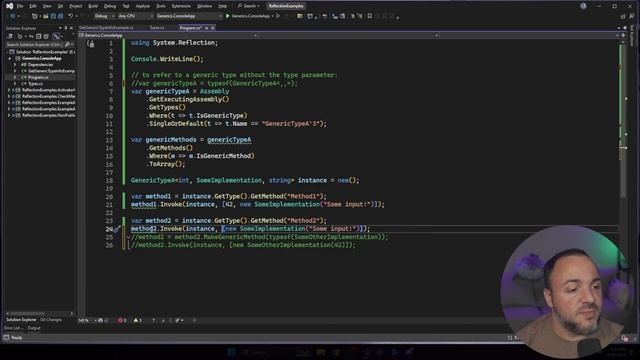Click genericTypeA reference on line 13

pyautogui.click(x=229, y=140)
